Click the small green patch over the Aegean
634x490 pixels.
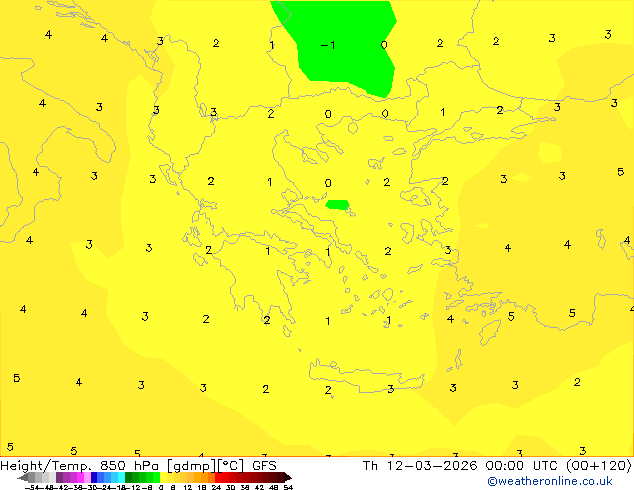(337, 205)
